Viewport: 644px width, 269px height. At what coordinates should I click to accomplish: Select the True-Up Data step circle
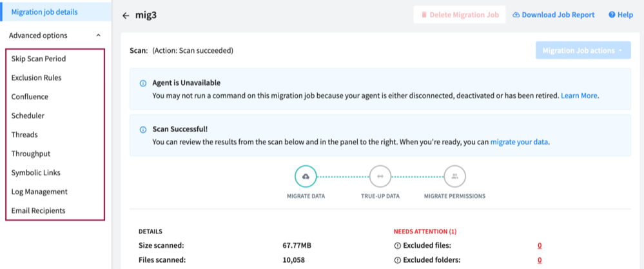coord(380,176)
